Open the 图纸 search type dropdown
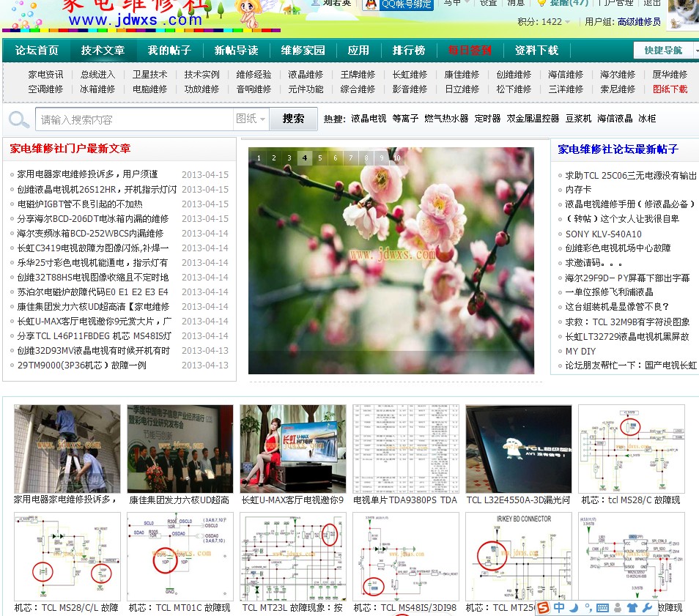 [251, 119]
